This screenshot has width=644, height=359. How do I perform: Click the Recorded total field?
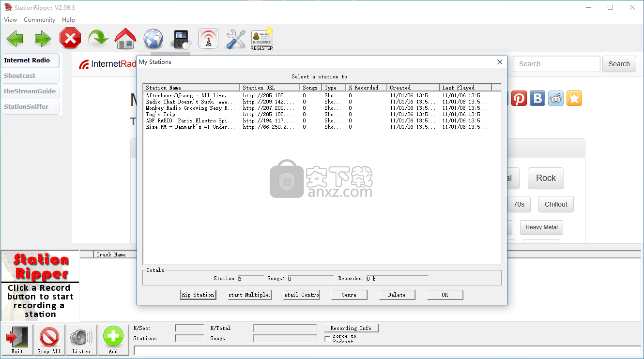pos(397,279)
